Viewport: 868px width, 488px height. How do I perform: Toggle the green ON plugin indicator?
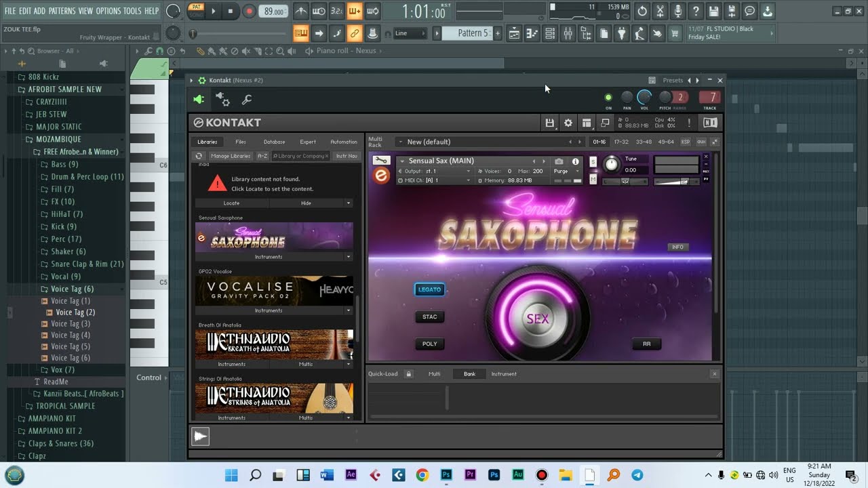click(x=608, y=98)
